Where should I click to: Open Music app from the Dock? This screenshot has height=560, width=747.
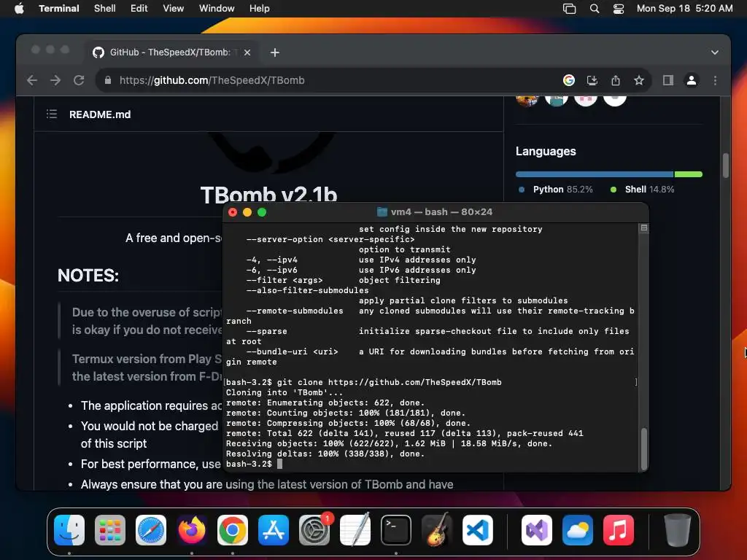(619, 530)
